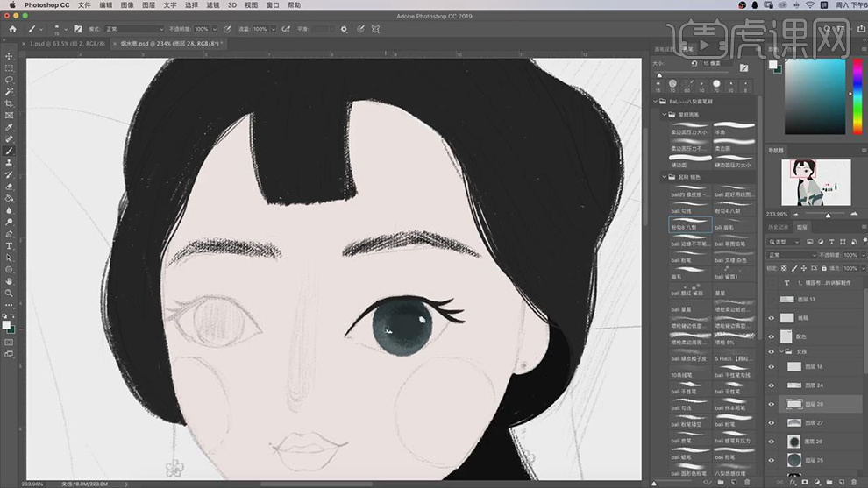
Task: Show the hidden 图层 13 layer
Action: coord(772,300)
